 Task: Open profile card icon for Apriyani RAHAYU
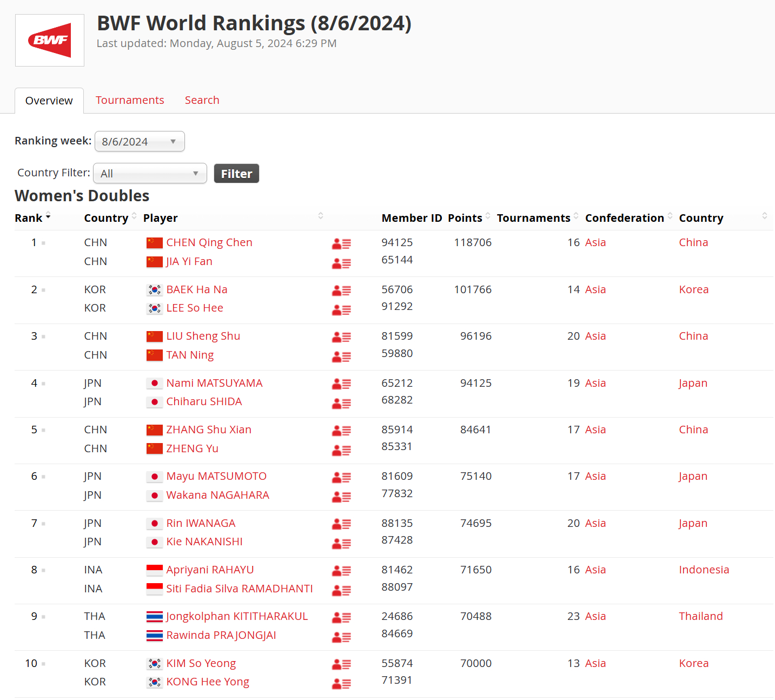[341, 571]
